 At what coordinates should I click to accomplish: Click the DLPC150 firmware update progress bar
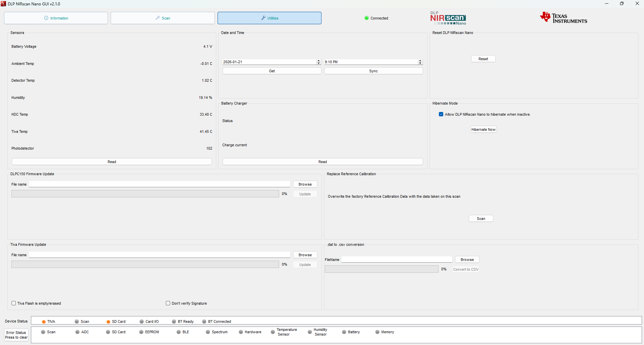click(145, 194)
